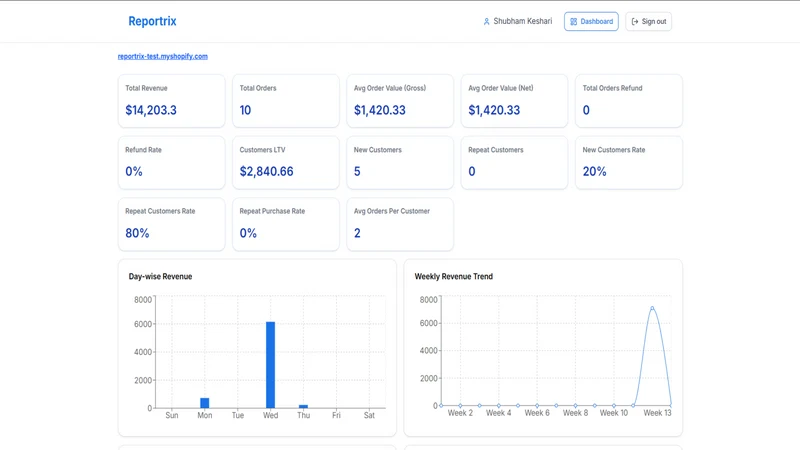Select the Total Revenue card value $14,203.3
This screenshot has width=800, height=450.
coord(151,110)
